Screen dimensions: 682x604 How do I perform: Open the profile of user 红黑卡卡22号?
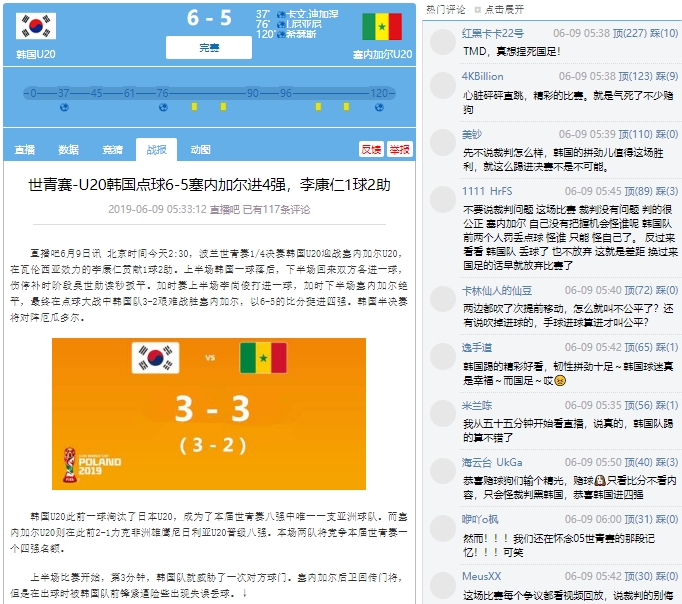pyautogui.click(x=493, y=33)
